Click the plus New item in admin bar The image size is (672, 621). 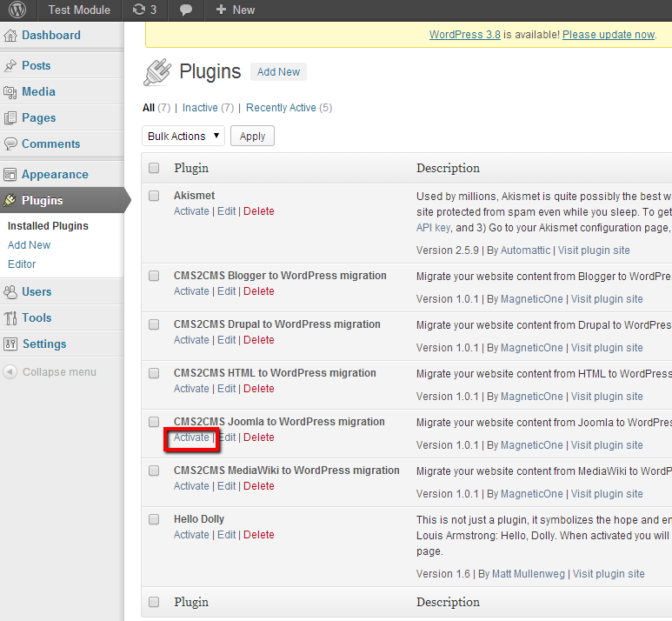pos(236,10)
